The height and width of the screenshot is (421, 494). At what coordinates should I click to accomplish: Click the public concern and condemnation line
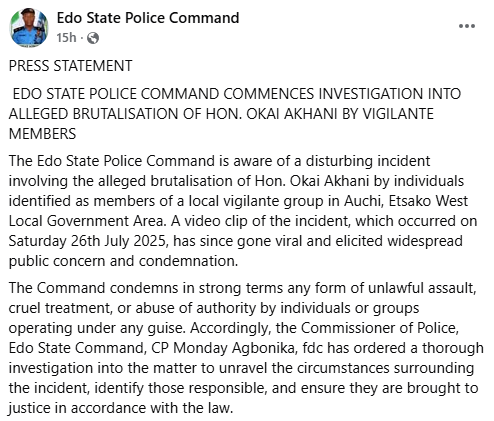coord(123,261)
